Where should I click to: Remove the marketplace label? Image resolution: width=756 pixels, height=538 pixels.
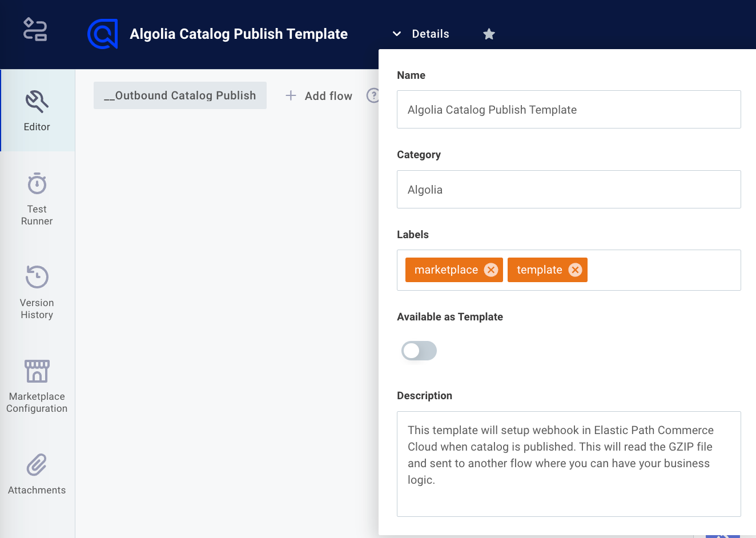491,270
